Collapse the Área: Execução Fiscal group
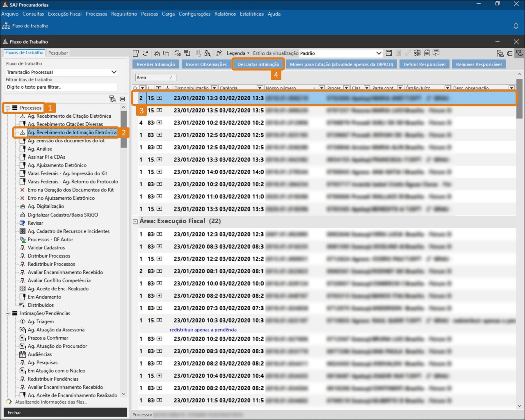The width and height of the screenshot is (525, 420). (x=135, y=221)
